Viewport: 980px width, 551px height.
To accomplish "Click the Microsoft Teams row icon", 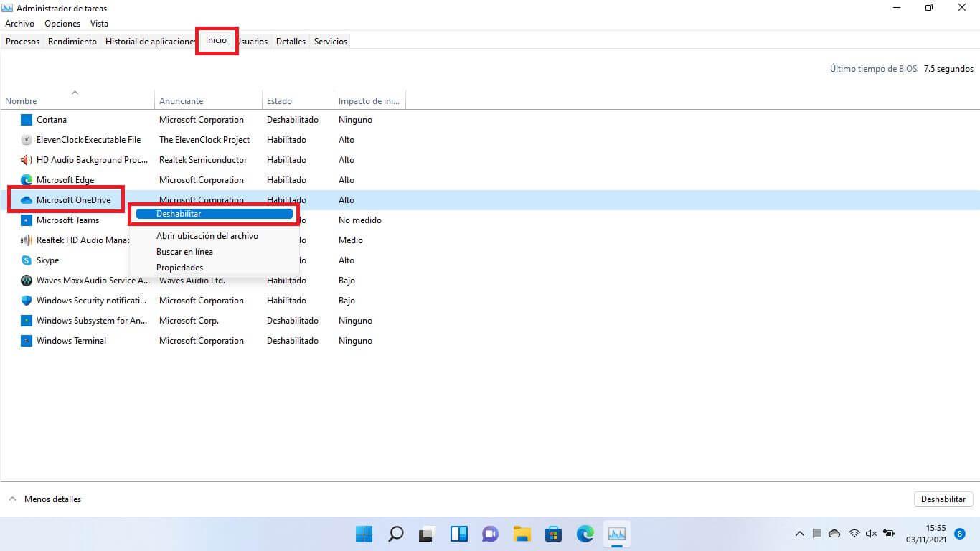I will (x=27, y=220).
